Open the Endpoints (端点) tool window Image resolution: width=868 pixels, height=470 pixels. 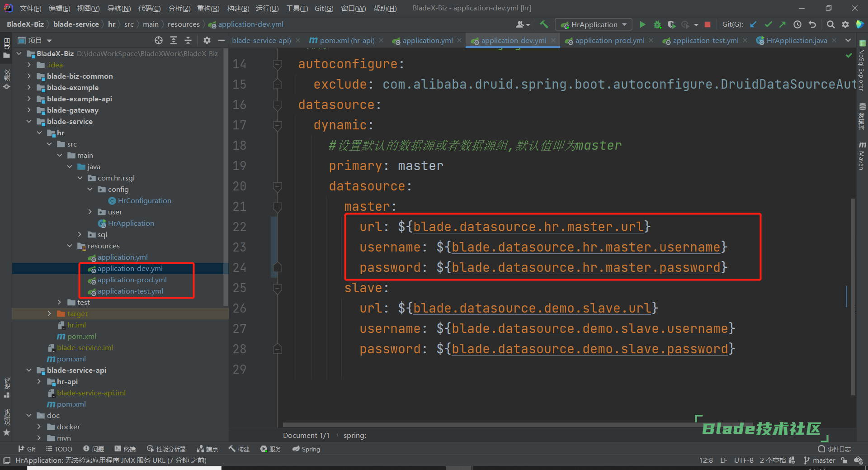click(208, 449)
